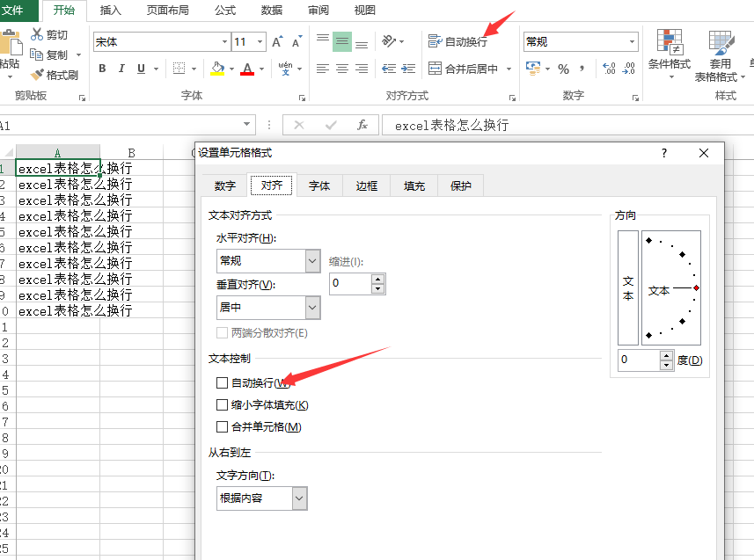Increase font size with large A icon
Screen dimensions: 754x560
tap(277, 42)
